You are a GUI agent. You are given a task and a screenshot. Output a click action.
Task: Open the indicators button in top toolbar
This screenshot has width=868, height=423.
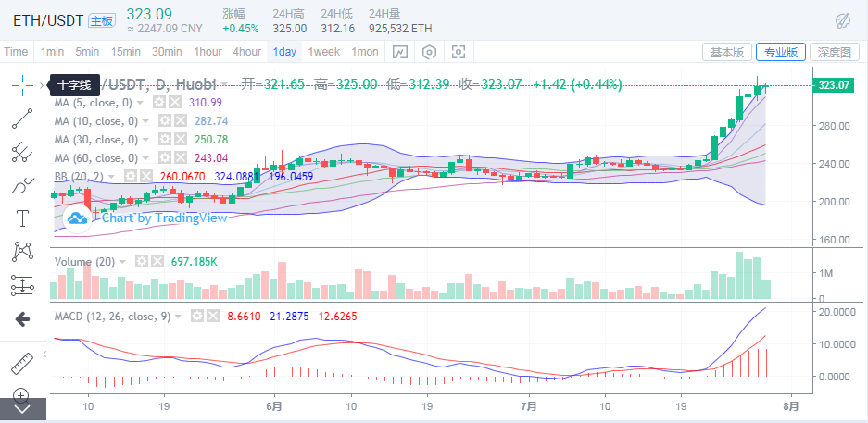click(399, 52)
